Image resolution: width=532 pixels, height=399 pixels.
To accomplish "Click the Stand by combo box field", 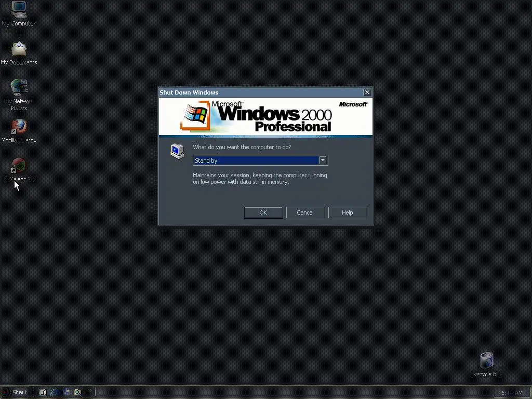I will tap(260, 160).
